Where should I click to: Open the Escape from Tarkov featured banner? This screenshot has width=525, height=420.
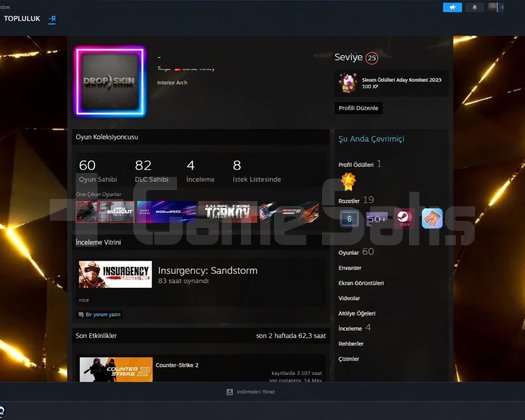coord(228,212)
